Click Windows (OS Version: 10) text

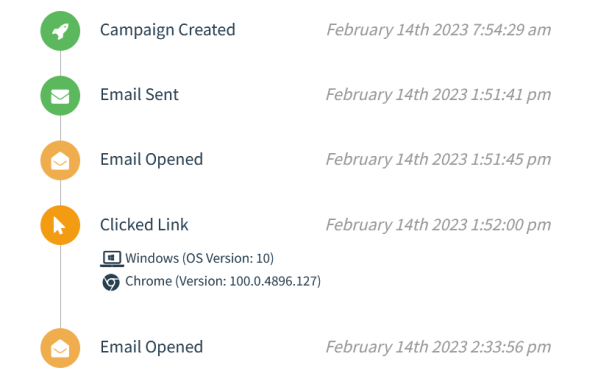199,258
